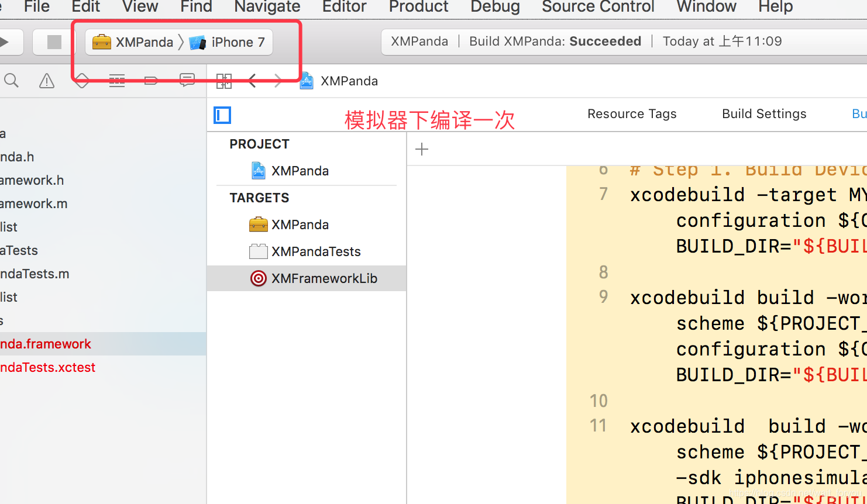
Task: Go back with the left chevron
Action: pos(252,81)
